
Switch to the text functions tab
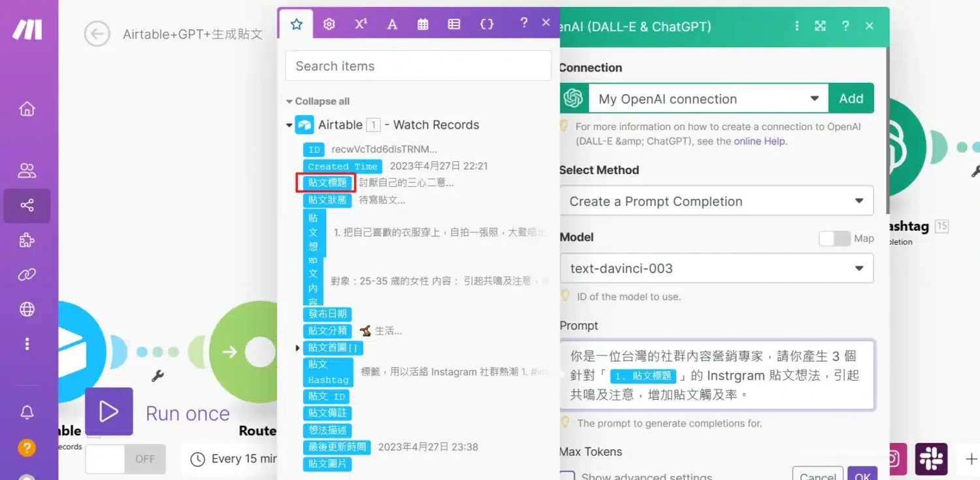click(392, 24)
